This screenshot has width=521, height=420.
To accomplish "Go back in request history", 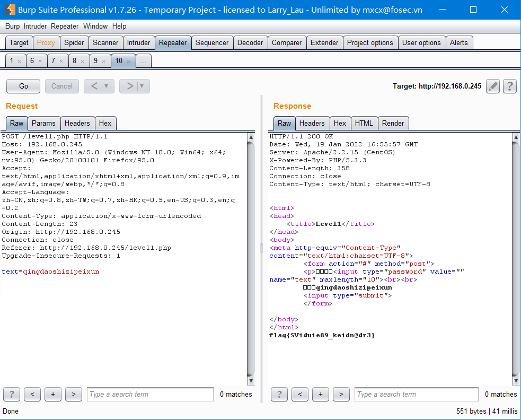I will [x=93, y=86].
